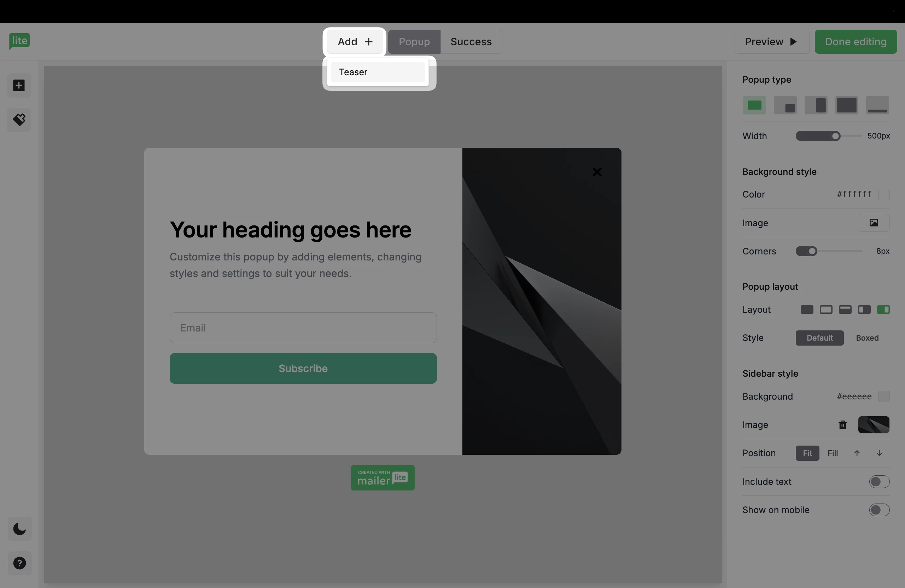Image resolution: width=905 pixels, height=588 pixels.
Task: Enable the Include text toggle
Action: pyautogui.click(x=879, y=482)
